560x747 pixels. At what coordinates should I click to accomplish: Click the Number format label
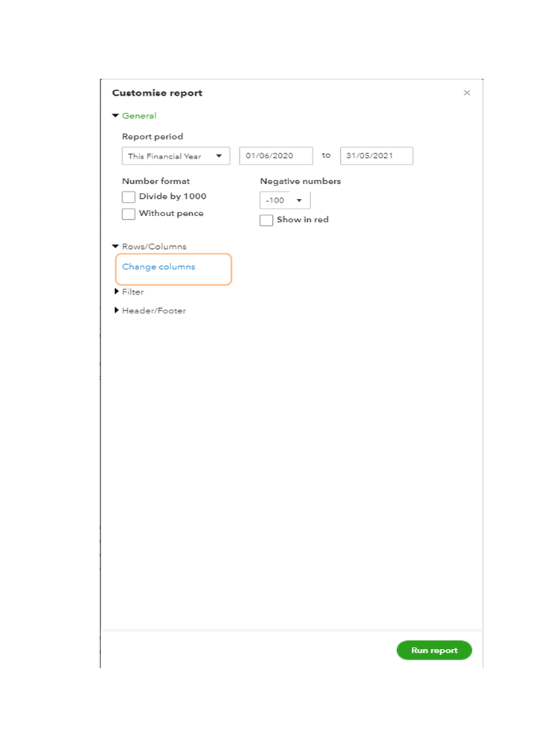click(x=156, y=181)
